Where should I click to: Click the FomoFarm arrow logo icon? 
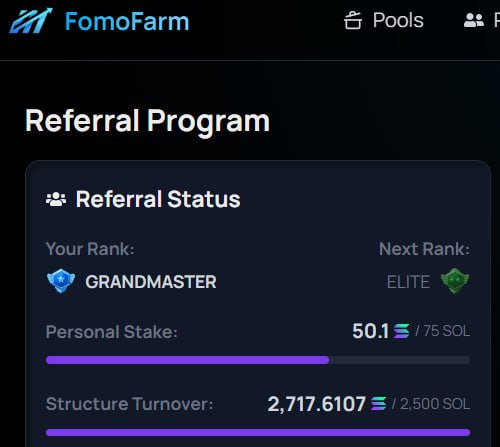click(x=31, y=21)
